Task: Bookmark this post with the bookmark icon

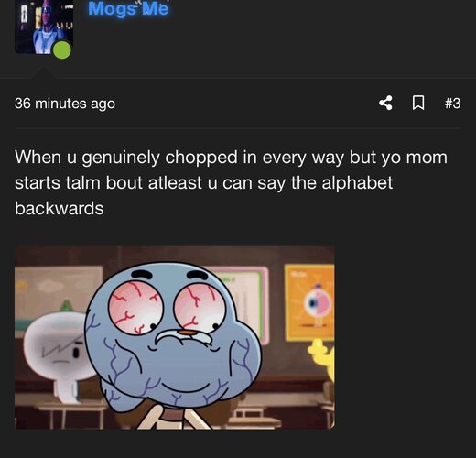Action: click(418, 103)
